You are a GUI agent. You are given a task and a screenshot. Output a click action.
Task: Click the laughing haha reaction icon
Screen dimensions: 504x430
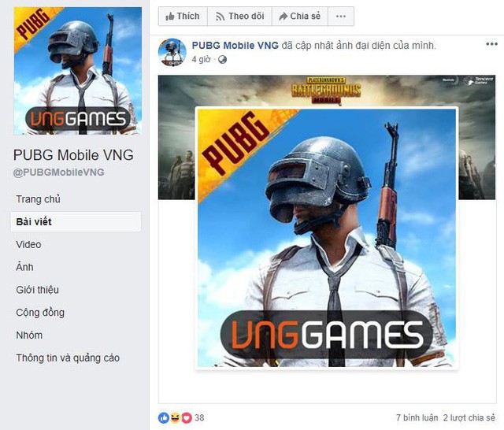(175, 417)
